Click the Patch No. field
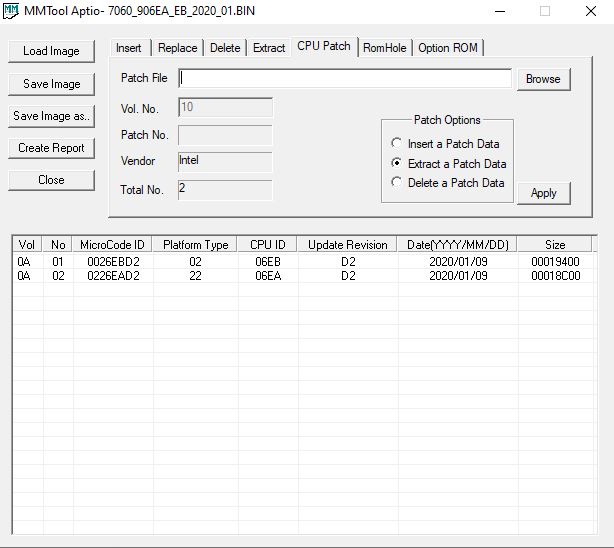The image size is (614, 548). pos(225,135)
